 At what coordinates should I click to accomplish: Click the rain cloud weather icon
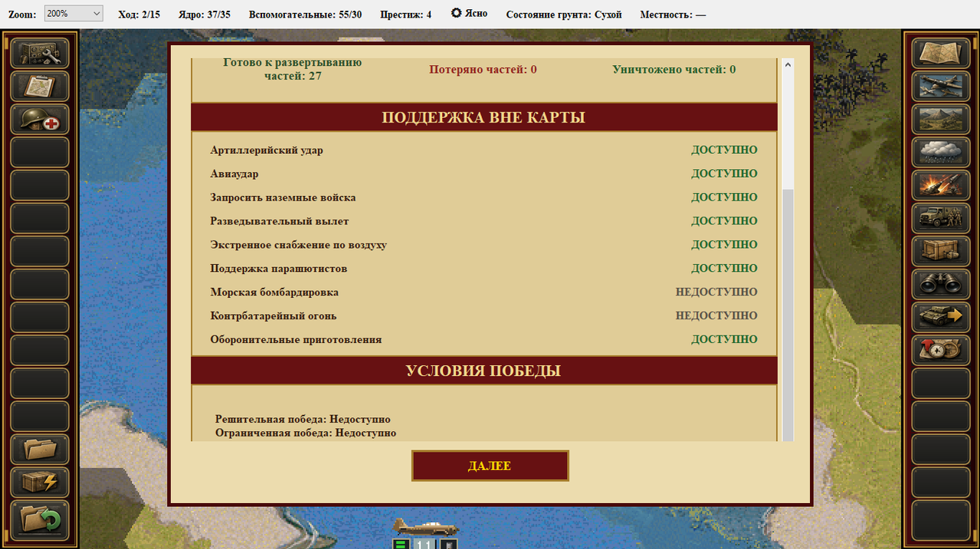940,152
